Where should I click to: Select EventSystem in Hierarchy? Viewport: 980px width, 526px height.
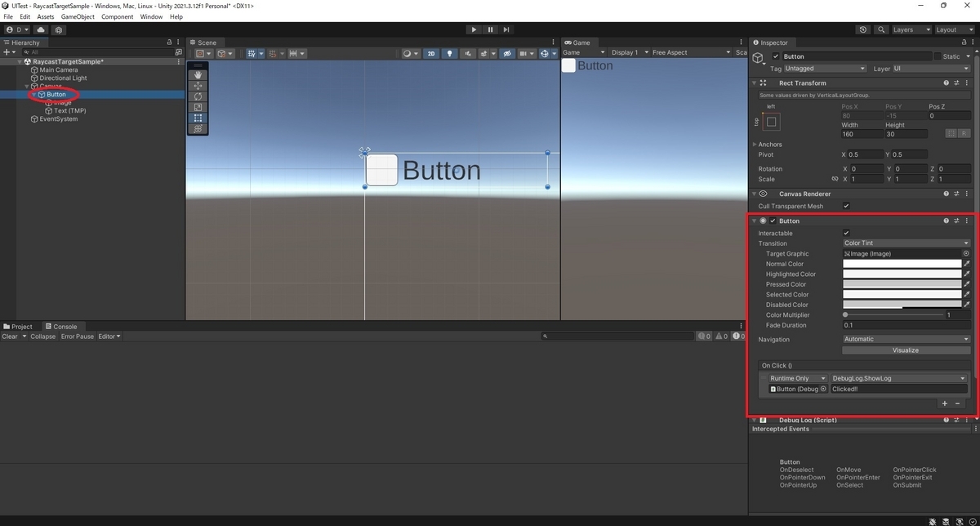click(x=59, y=118)
